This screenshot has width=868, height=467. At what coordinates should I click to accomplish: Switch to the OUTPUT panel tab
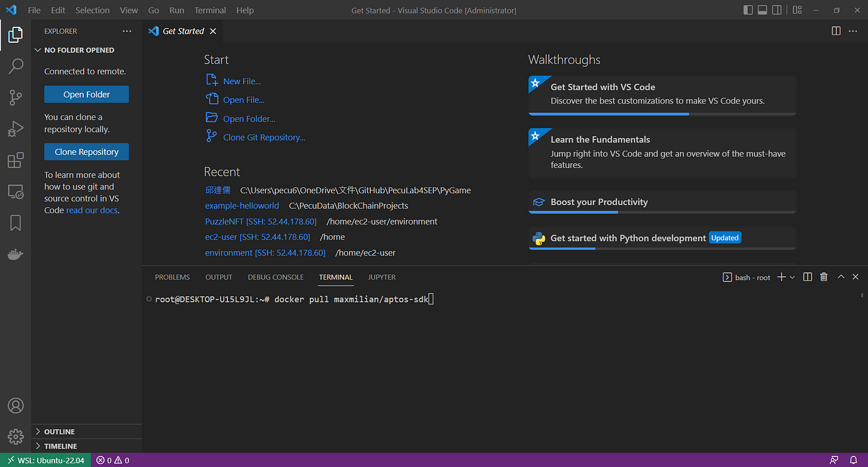coord(219,277)
